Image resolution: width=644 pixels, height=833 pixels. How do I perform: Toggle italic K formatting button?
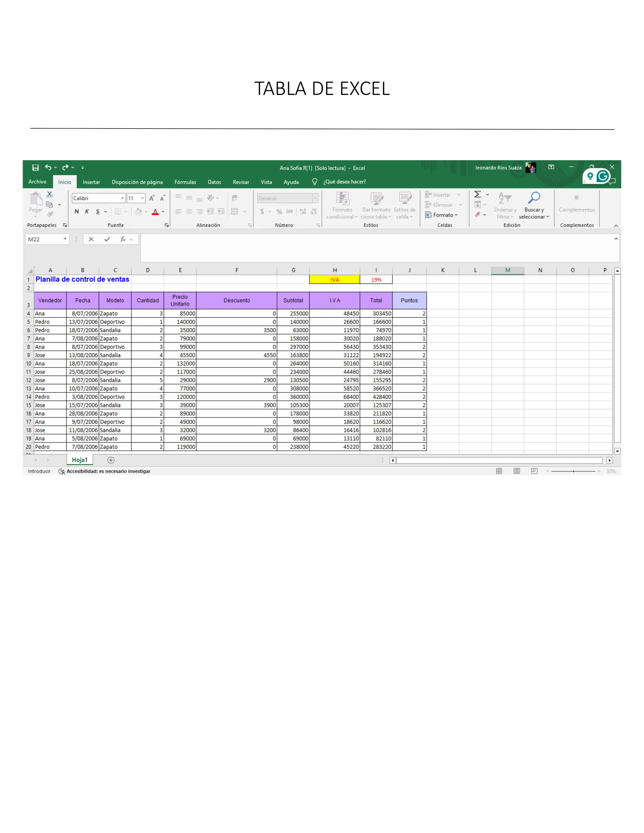87,212
